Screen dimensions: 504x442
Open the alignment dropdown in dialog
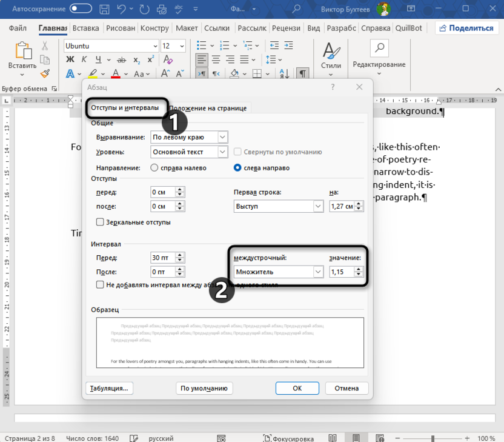[222, 138]
